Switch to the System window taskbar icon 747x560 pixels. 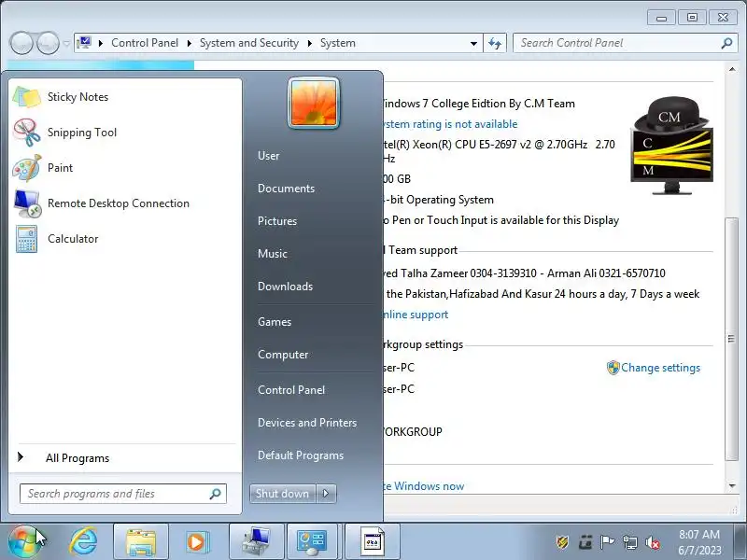tap(256, 542)
